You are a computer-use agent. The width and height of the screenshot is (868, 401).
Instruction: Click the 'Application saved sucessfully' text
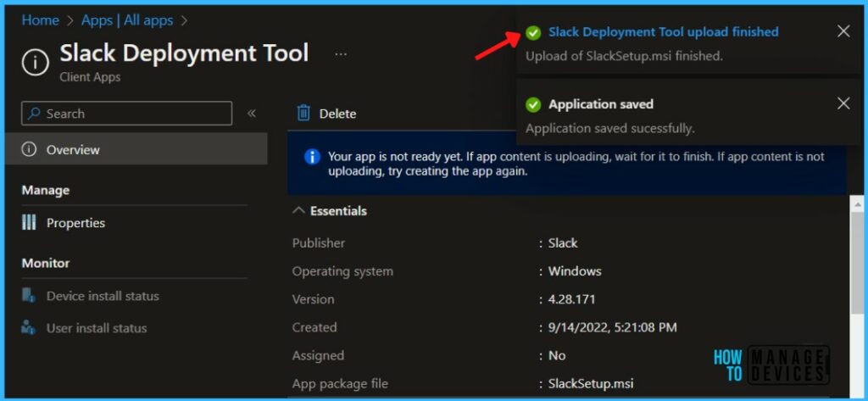click(x=609, y=129)
